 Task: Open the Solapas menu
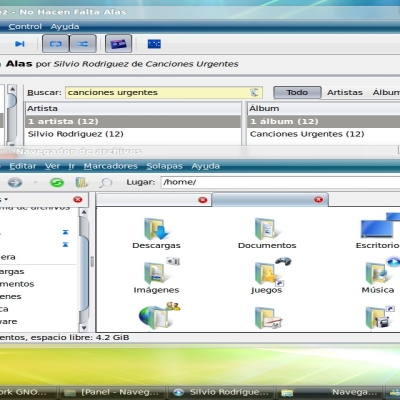[164, 166]
